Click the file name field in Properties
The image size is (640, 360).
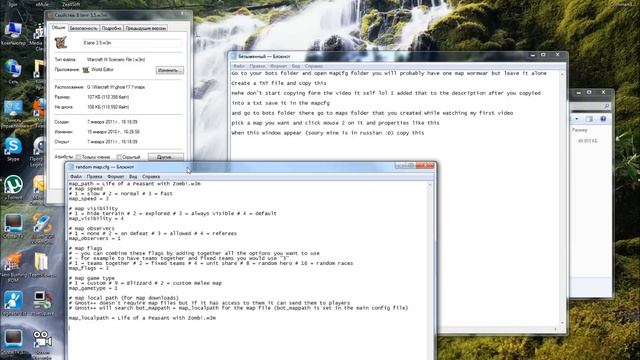(x=132, y=43)
